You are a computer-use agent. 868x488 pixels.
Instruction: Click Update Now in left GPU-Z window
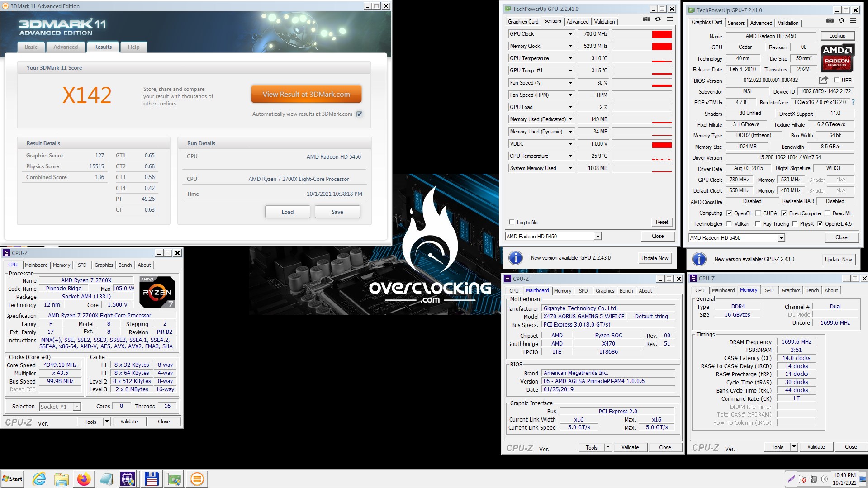(x=655, y=258)
